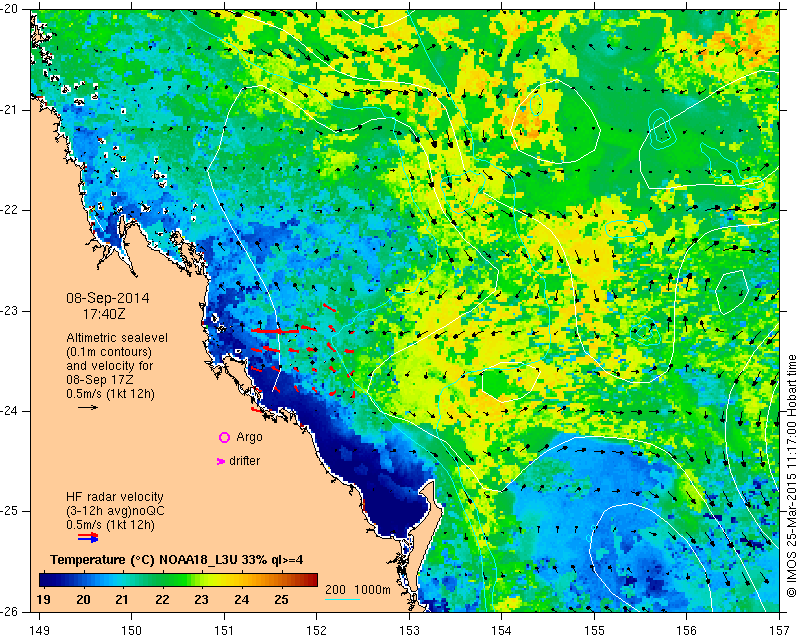Click the dark blue 19°C colorbar end
This screenshot has height=640, width=800.
click(45, 580)
